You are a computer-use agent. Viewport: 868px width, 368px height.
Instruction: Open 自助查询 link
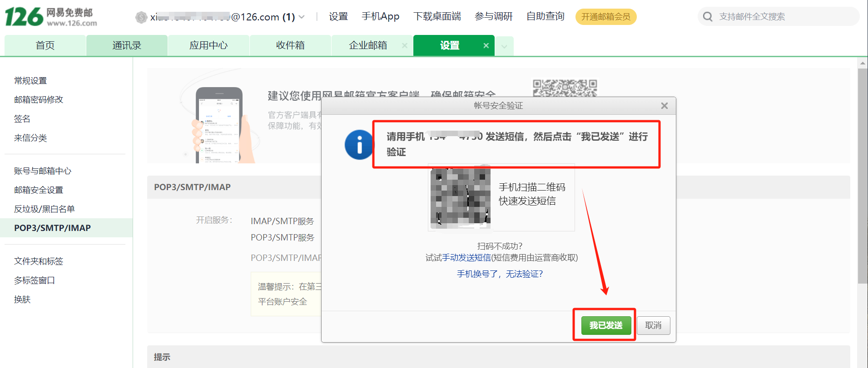(546, 17)
